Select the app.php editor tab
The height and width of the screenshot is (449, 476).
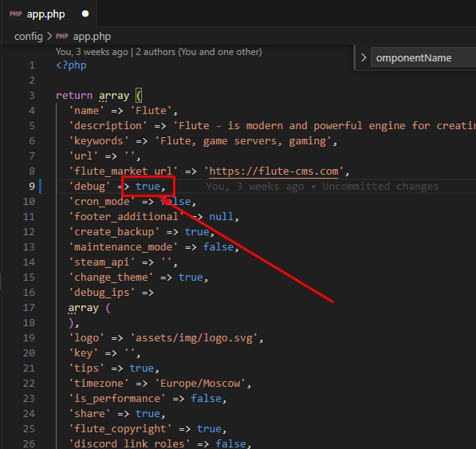coord(49,14)
